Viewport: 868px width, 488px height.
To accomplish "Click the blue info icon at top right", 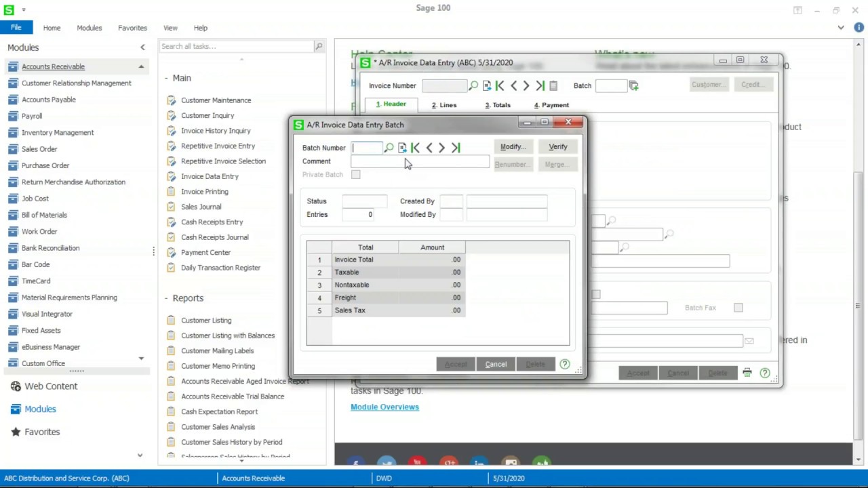I will (x=859, y=28).
